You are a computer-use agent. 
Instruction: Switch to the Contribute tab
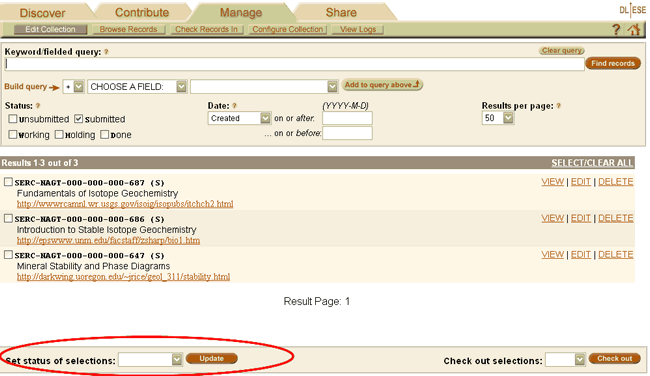142,12
